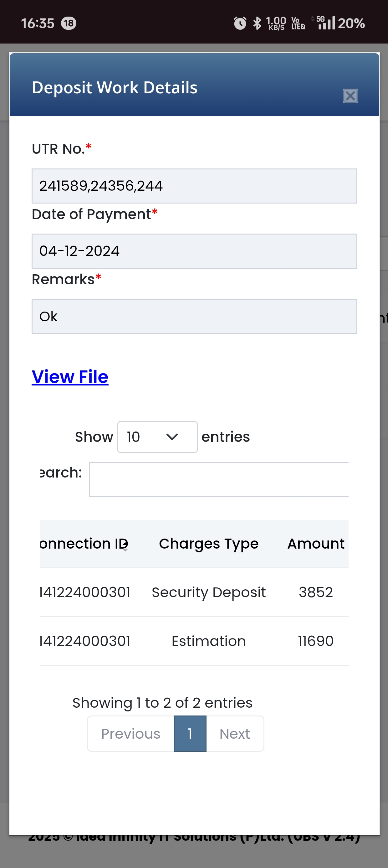Sort by Charges Type column header
Screen dimensions: 388x868
pyautogui.click(x=208, y=544)
